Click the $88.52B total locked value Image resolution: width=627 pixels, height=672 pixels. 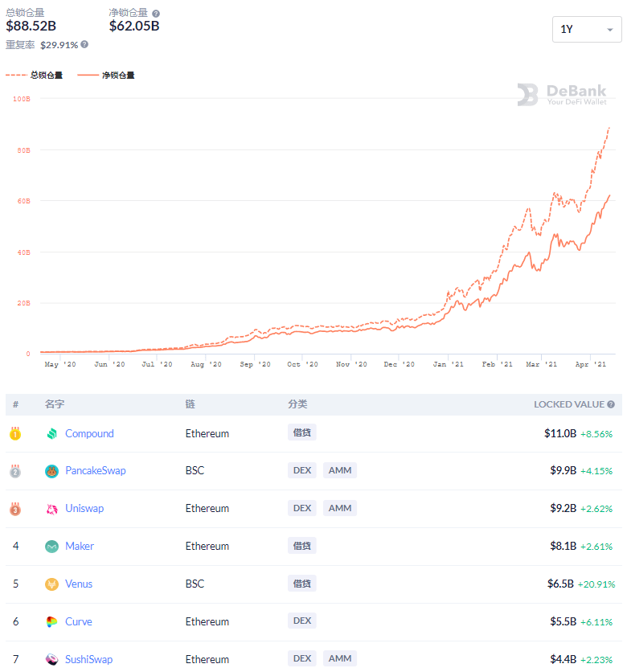[31, 26]
